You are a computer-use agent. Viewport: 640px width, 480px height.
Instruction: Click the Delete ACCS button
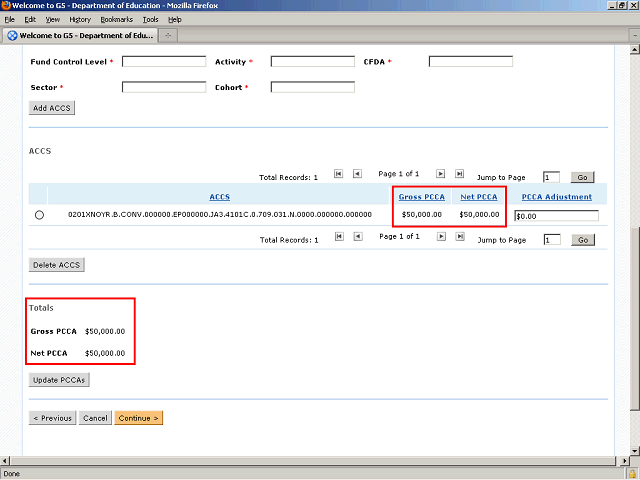(56, 265)
